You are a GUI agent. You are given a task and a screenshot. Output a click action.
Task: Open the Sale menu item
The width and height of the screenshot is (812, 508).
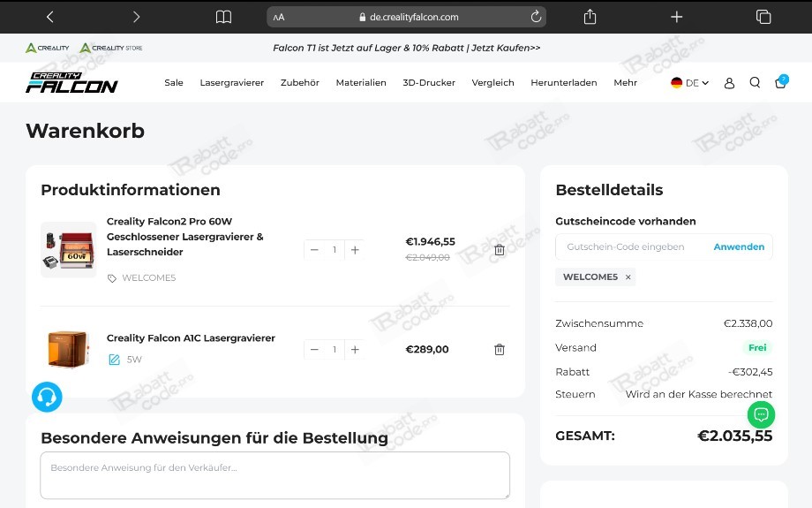tap(174, 82)
